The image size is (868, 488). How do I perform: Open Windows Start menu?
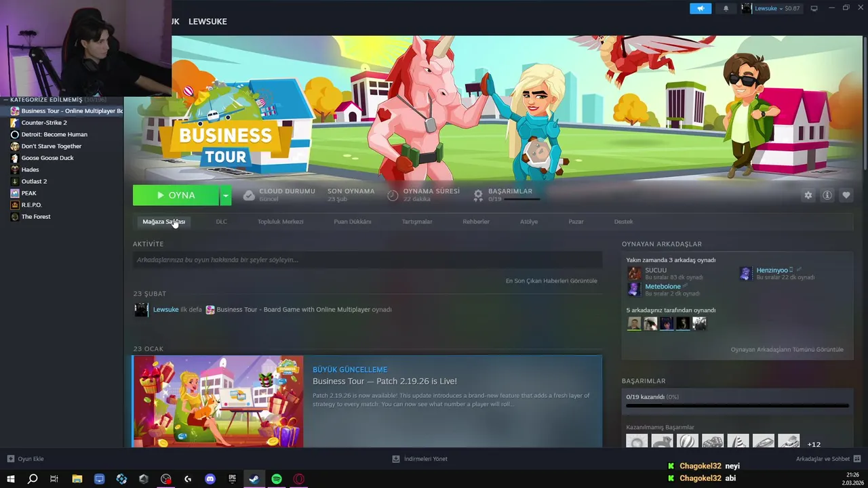[x=10, y=479]
